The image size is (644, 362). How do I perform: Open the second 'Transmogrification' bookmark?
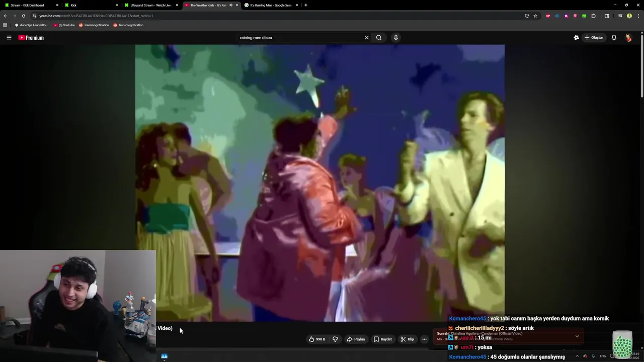pos(128,25)
